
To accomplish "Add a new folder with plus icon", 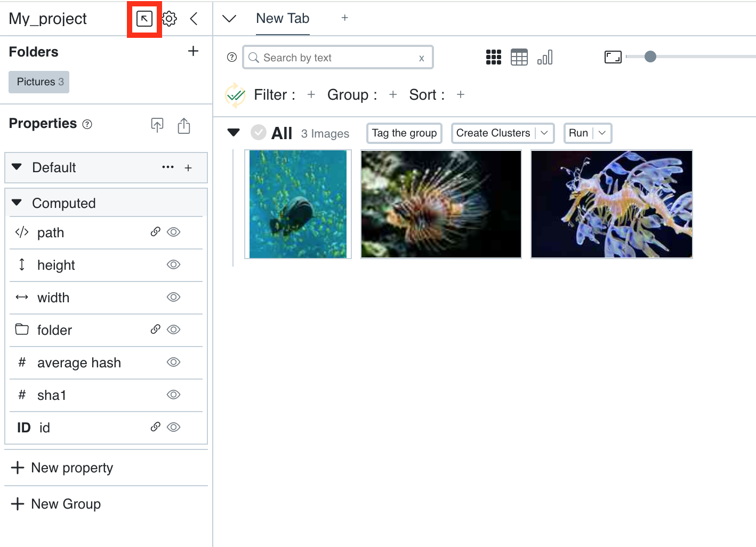I will tap(193, 51).
